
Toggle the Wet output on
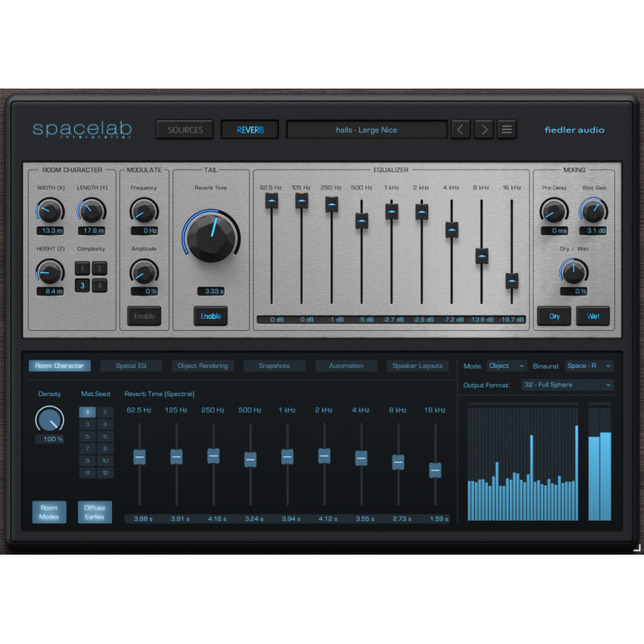click(593, 316)
